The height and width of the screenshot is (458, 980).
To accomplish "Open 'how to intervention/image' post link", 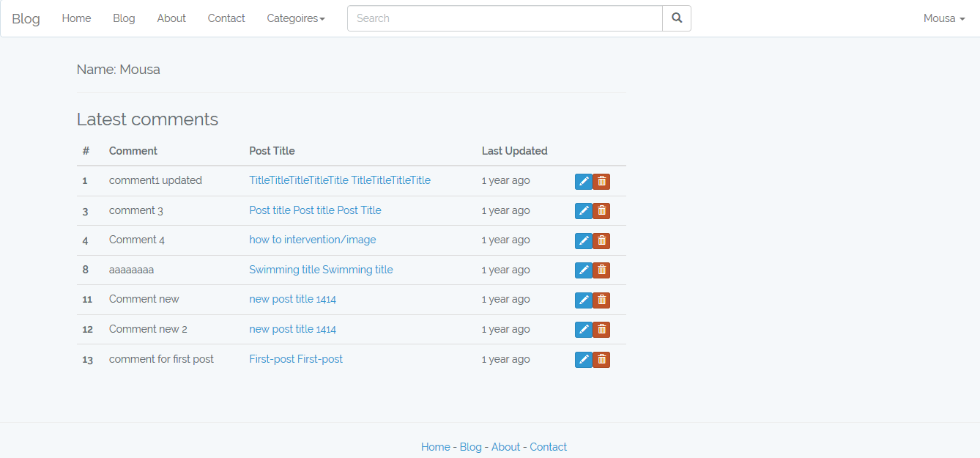I will 312,240.
